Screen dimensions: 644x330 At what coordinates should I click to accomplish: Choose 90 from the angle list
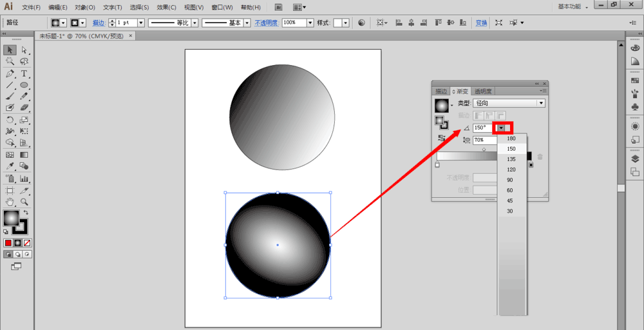(x=510, y=180)
